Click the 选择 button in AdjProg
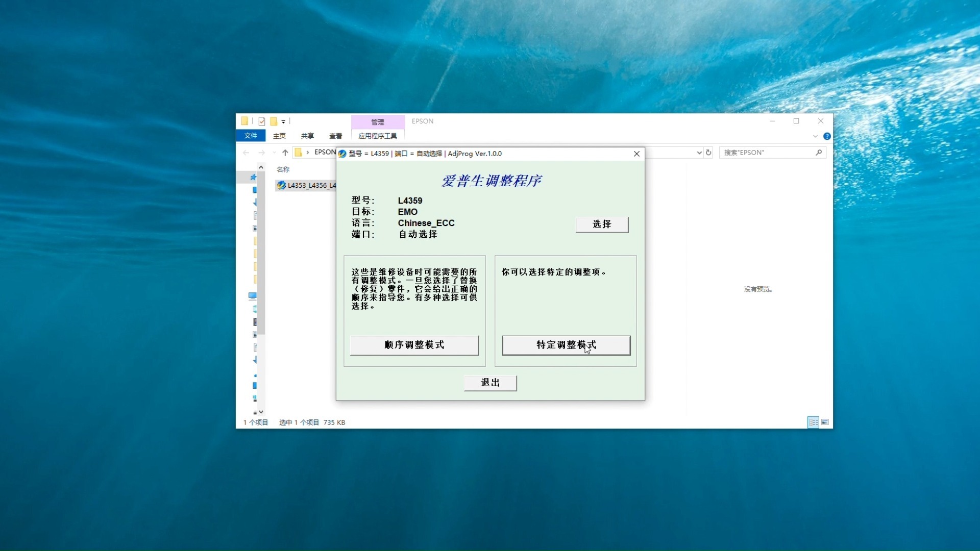980x551 pixels. pyautogui.click(x=602, y=224)
